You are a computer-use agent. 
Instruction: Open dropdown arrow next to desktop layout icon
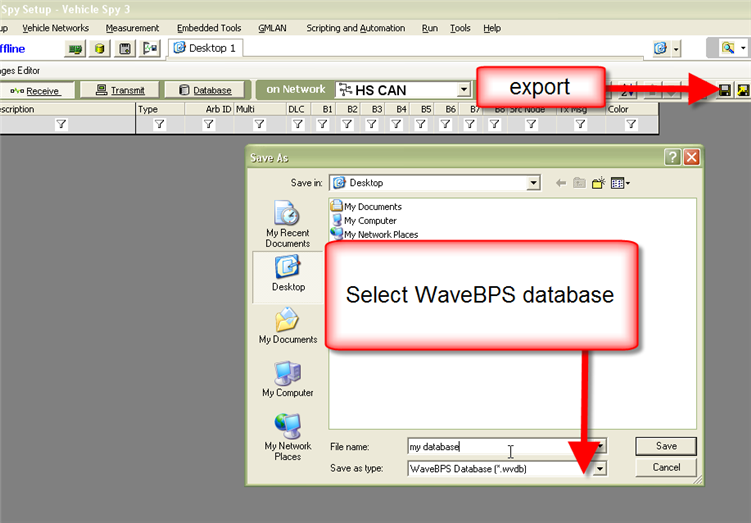pyautogui.click(x=676, y=48)
